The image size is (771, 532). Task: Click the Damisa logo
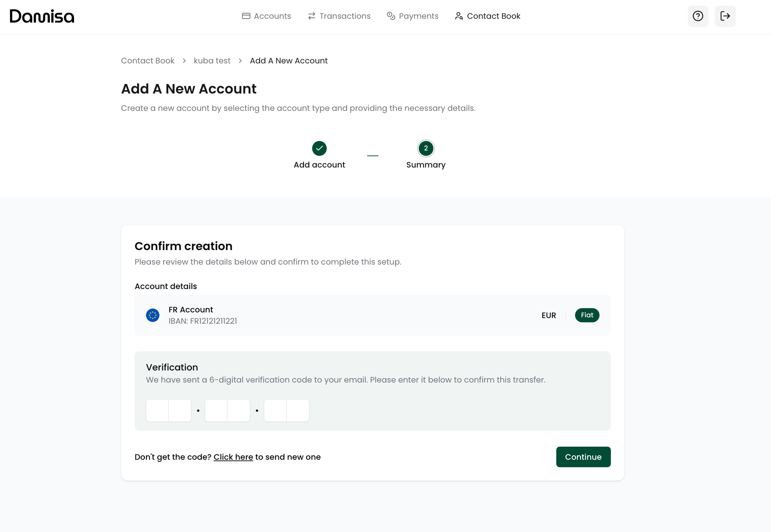point(42,16)
